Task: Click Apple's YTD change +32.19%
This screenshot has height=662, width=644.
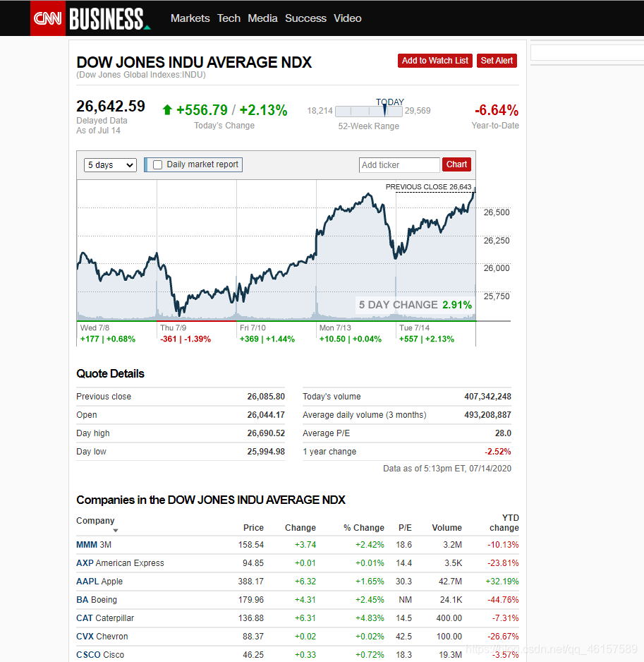Action: pos(502,582)
